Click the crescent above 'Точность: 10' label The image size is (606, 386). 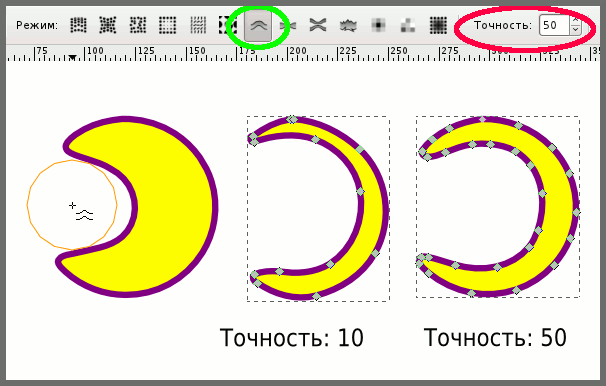pyautogui.click(x=373, y=209)
